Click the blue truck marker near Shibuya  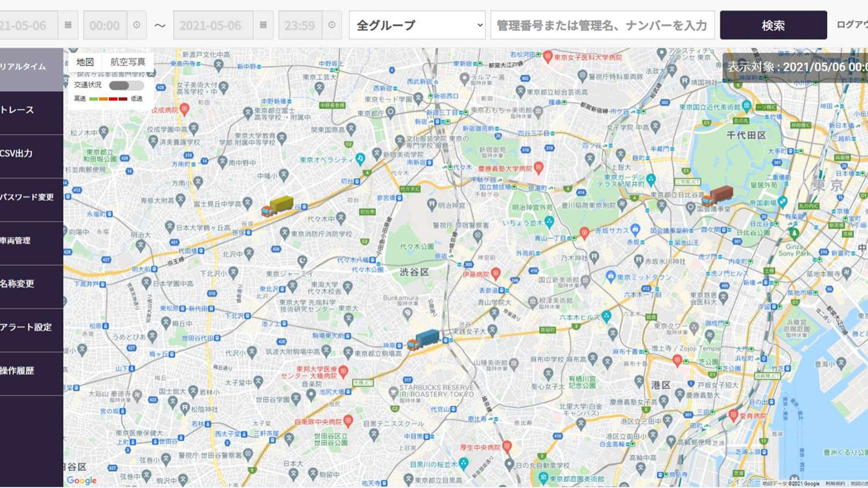(423, 339)
